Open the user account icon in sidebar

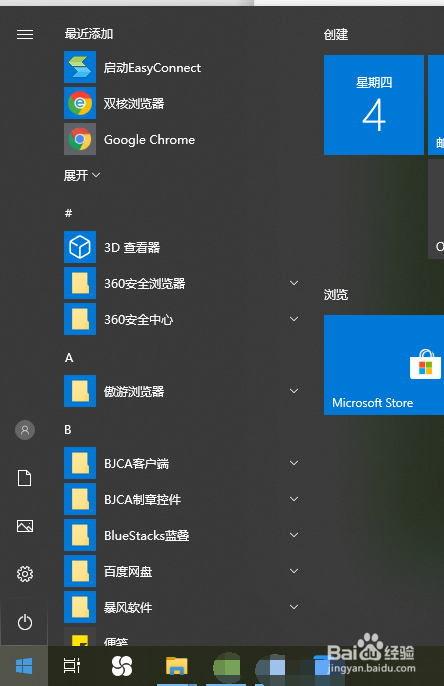click(25, 430)
